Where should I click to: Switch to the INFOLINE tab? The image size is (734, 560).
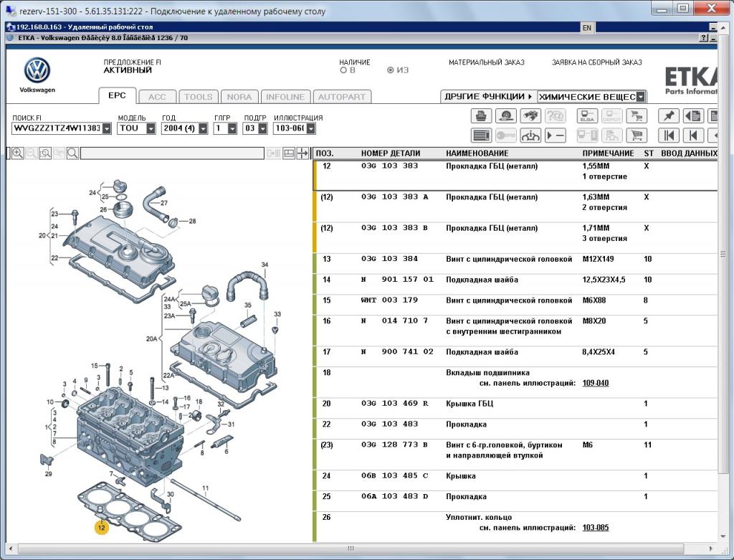(x=285, y=97)
